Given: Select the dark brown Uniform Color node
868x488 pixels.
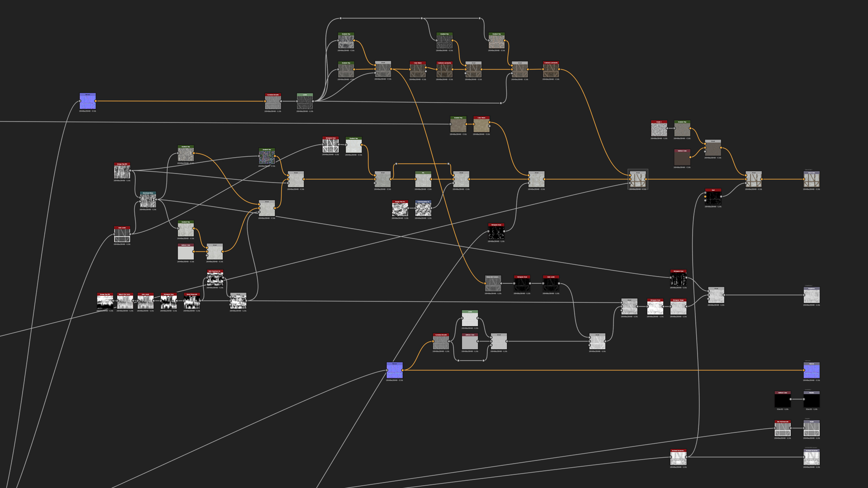Looking at the screenshot, I should [x=682, y=158].
